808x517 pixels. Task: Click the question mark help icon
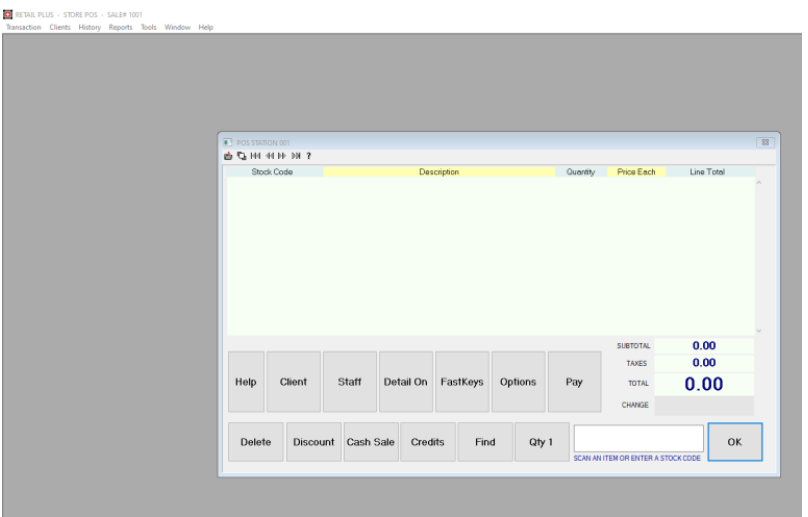(x=308, y=156)
